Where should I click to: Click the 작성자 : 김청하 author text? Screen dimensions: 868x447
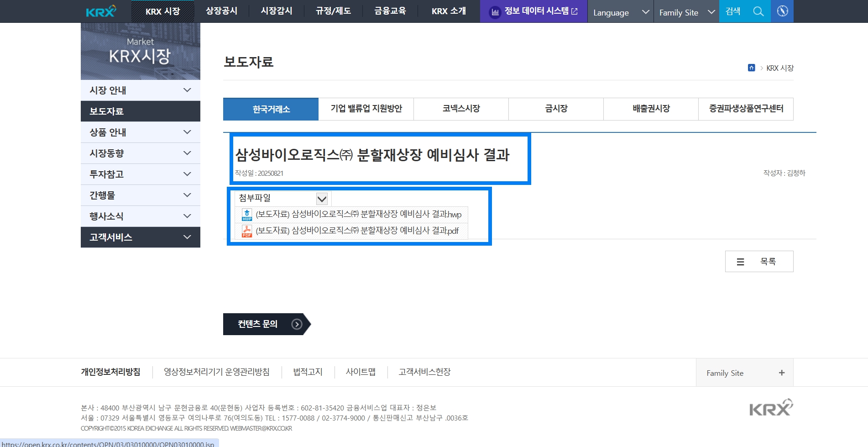(784, 173)
